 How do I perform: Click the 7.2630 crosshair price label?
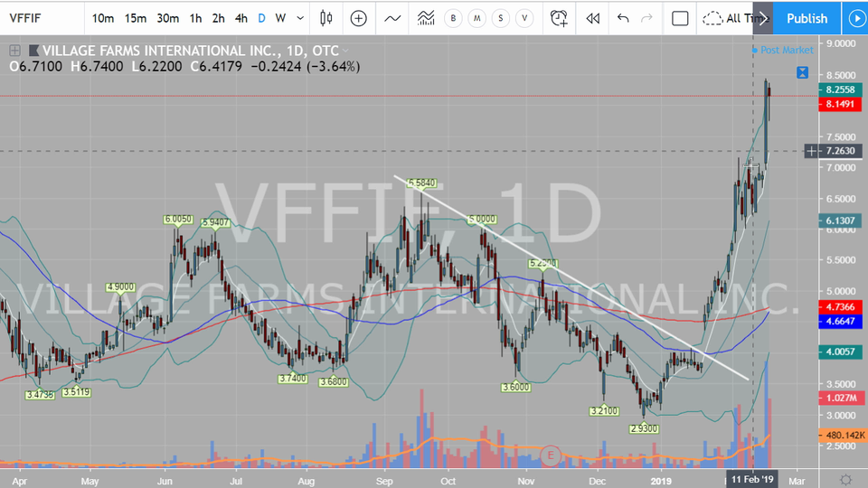pyautogui.click(x=840, y=151)
